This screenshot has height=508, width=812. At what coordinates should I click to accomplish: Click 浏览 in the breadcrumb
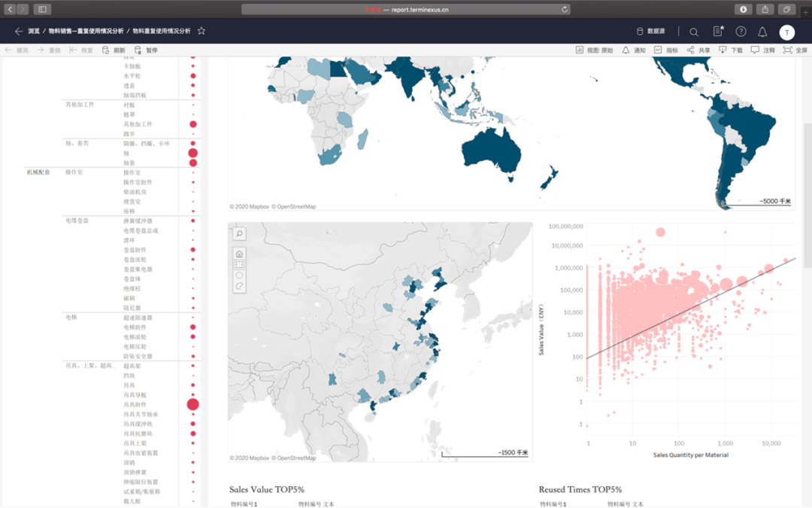[34, 32]
